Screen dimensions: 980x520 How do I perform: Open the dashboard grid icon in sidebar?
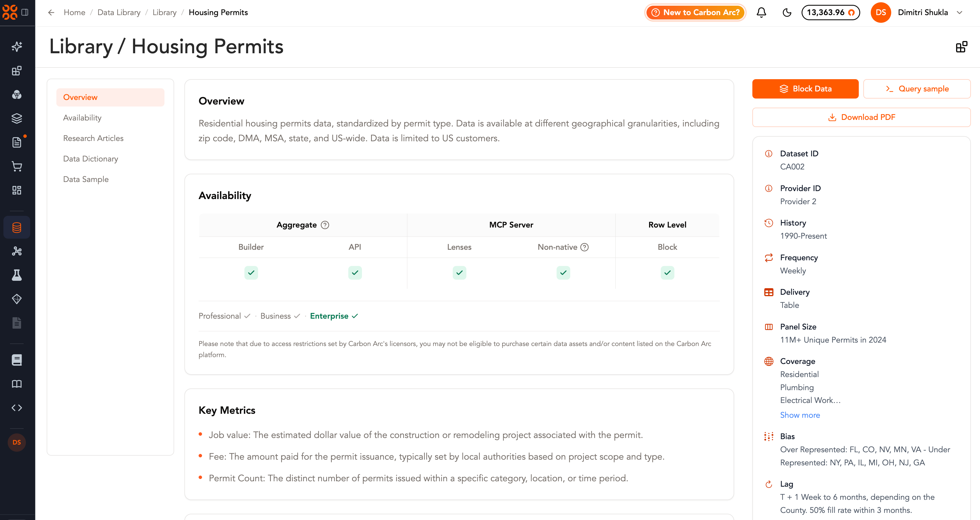(17, 190)
